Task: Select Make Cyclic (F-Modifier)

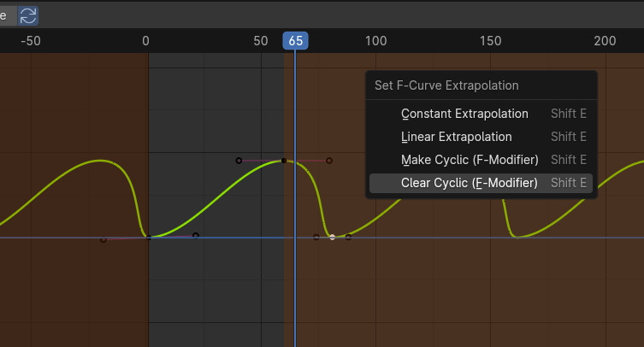Action: [481, 160]
